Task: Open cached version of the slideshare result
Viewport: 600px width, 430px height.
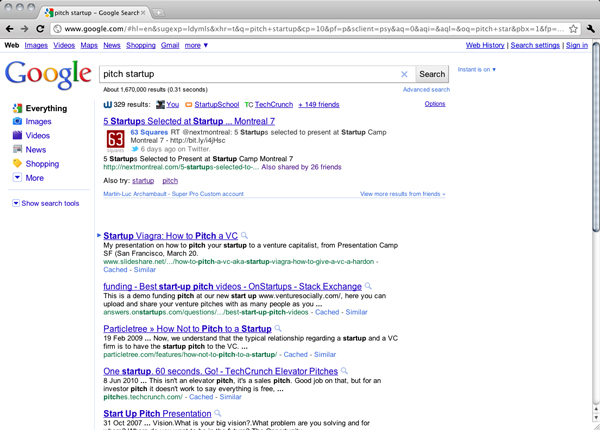Action: 115,269
